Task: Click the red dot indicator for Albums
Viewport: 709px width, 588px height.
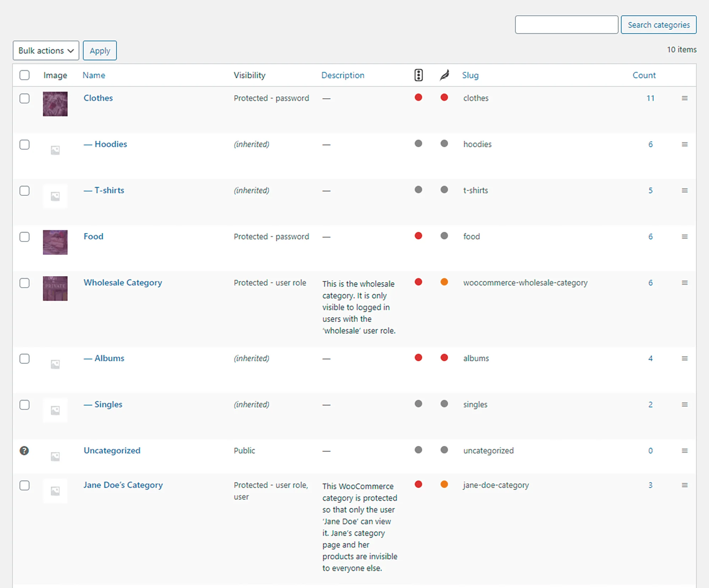Action: pos(418,358)
